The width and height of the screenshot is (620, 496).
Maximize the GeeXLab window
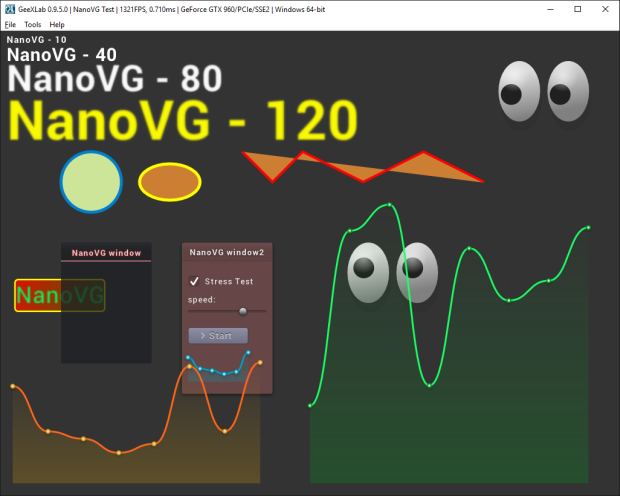point(578,9)
